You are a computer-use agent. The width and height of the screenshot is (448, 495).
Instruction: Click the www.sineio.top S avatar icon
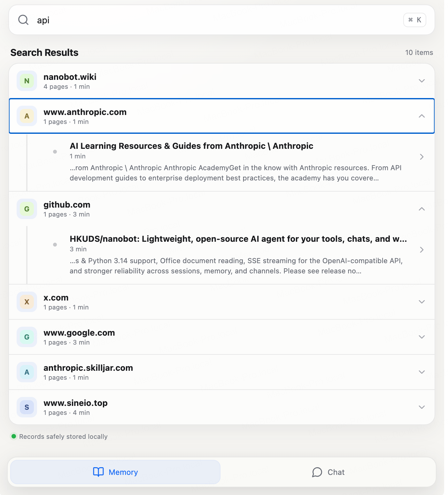click(x=27, y=407)
